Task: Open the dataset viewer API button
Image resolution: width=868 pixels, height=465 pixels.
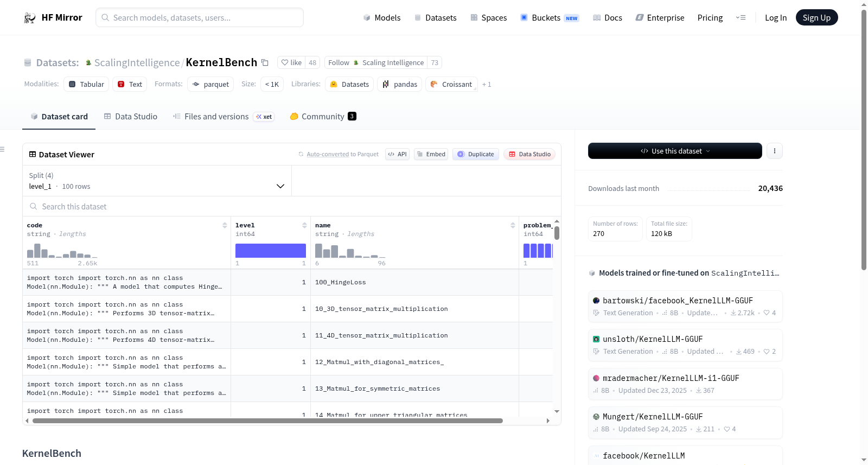Action: tap(397, 154)
